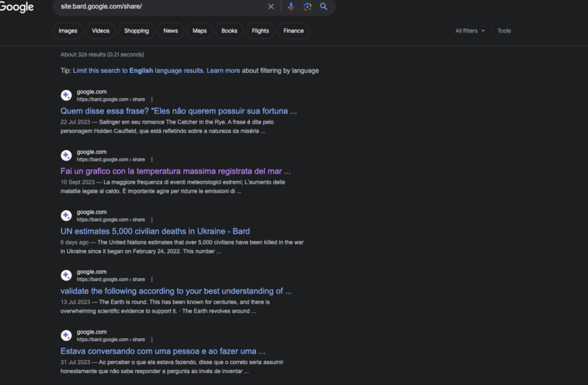Switch to the News tab
588x385 pixels.
(170, 31)
